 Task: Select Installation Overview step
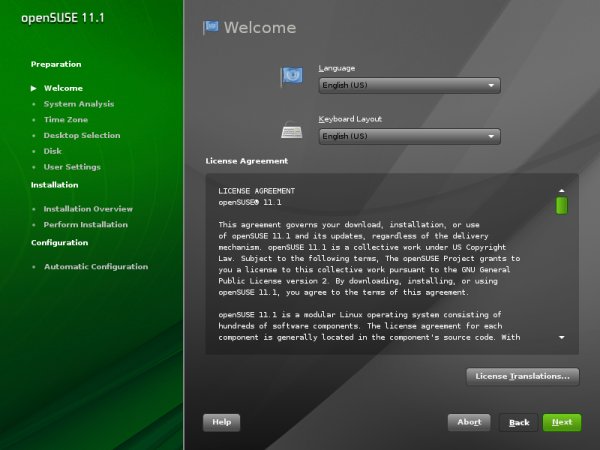(88, 209)
